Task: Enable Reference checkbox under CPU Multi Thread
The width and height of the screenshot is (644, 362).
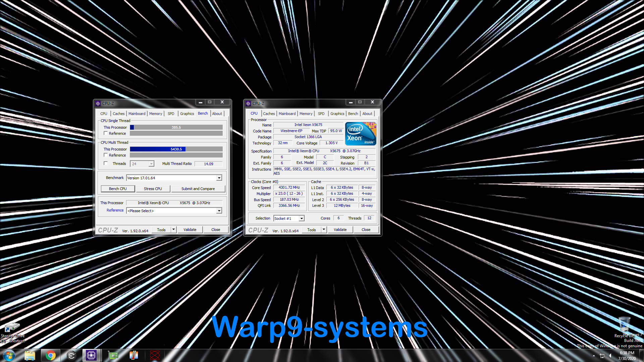Action: point(106,155)
